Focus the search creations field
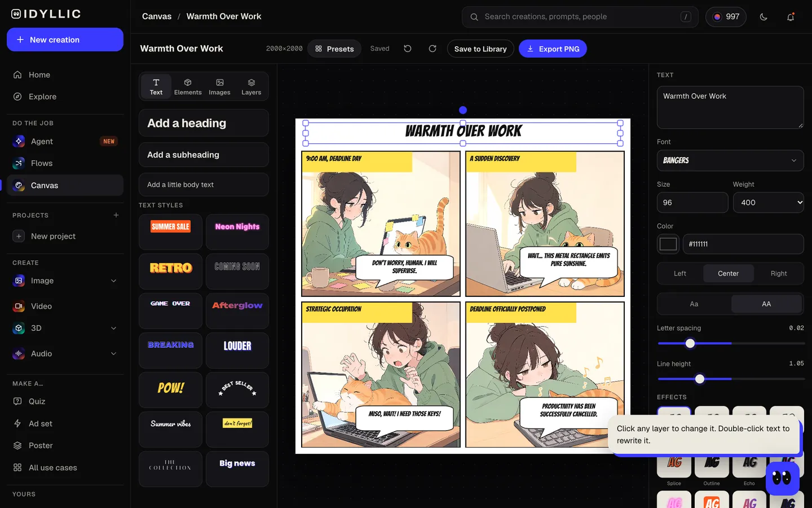Image resolution: width=812 pixels, height=508 pixels. pyautogui.click(x=580, y=17)
